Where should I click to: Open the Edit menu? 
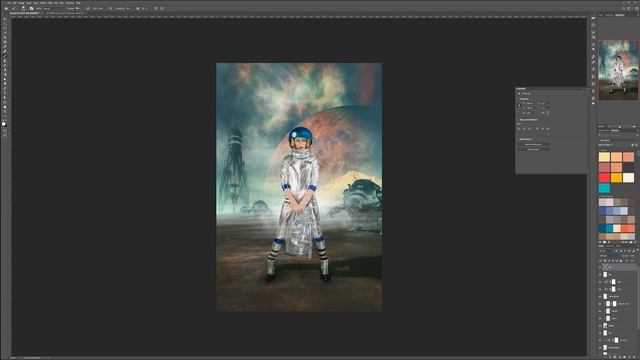(x=14, y=3)
